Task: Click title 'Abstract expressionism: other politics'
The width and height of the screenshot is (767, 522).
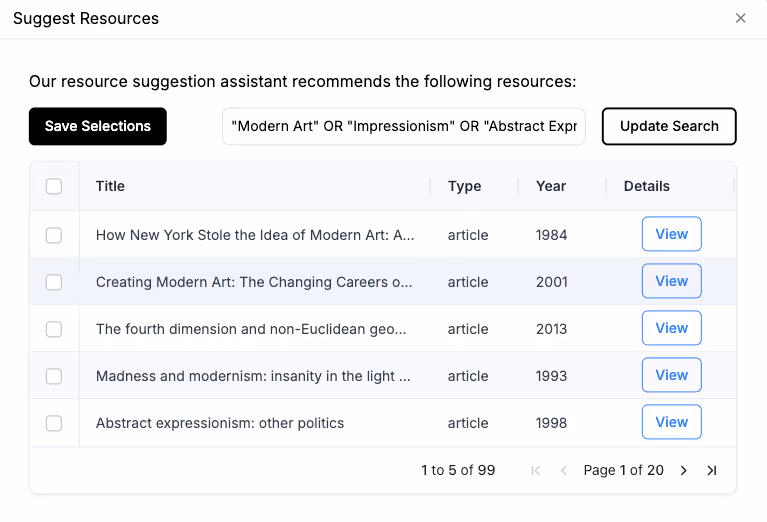Action: pyautogui.click(x=220, y=423)
